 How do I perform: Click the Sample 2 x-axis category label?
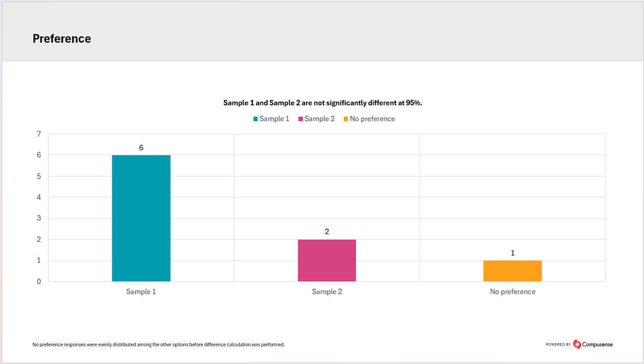coord(327,292)
